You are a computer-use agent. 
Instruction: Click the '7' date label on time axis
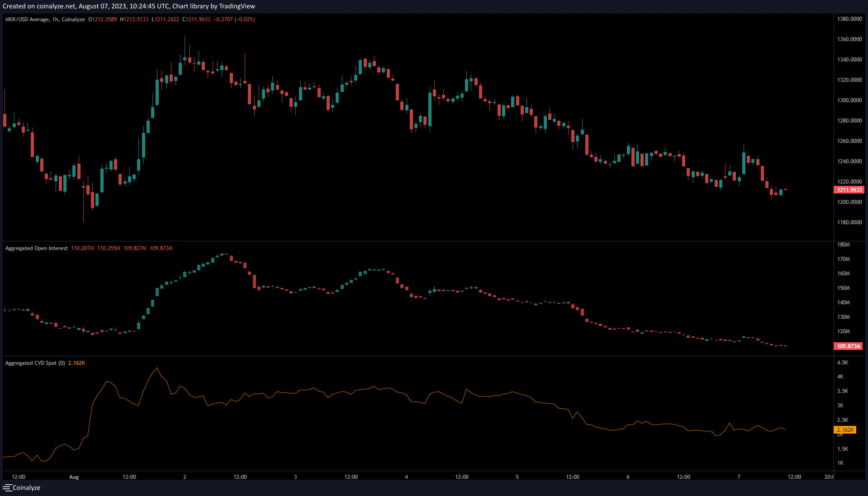tap(739, 477)
